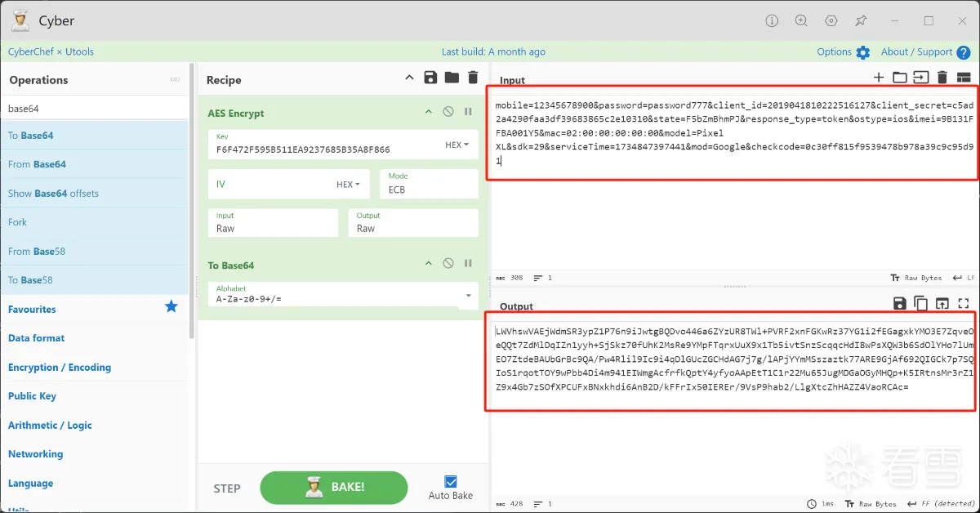Collapse the To Base64 operation
Screen dimensions: 980x513
click(428, 263)
